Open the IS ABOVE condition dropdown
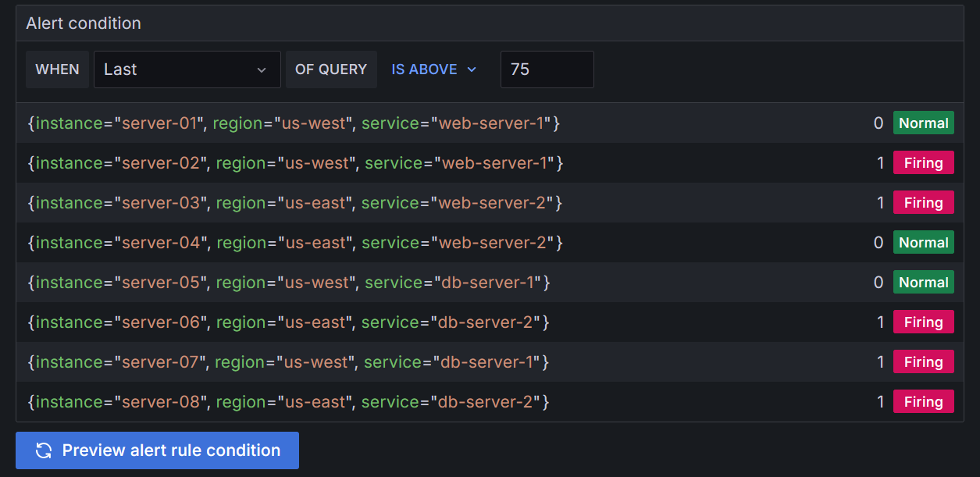 click(x=433, y=69)
